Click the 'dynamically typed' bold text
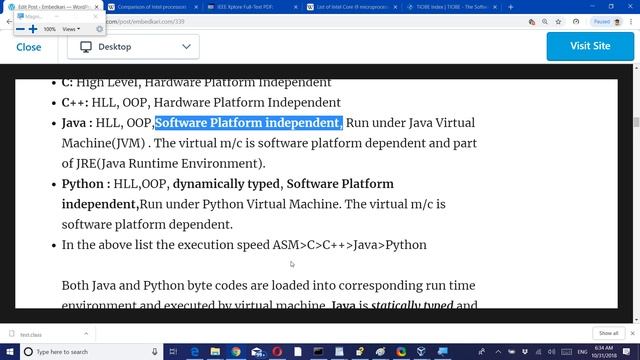The height and width of the screenshot is (360, 640). click(227, 184)
